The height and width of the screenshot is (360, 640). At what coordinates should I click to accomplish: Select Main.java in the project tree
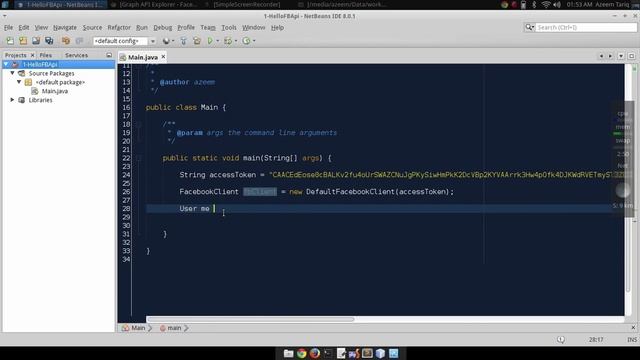(x=55, y=91)
